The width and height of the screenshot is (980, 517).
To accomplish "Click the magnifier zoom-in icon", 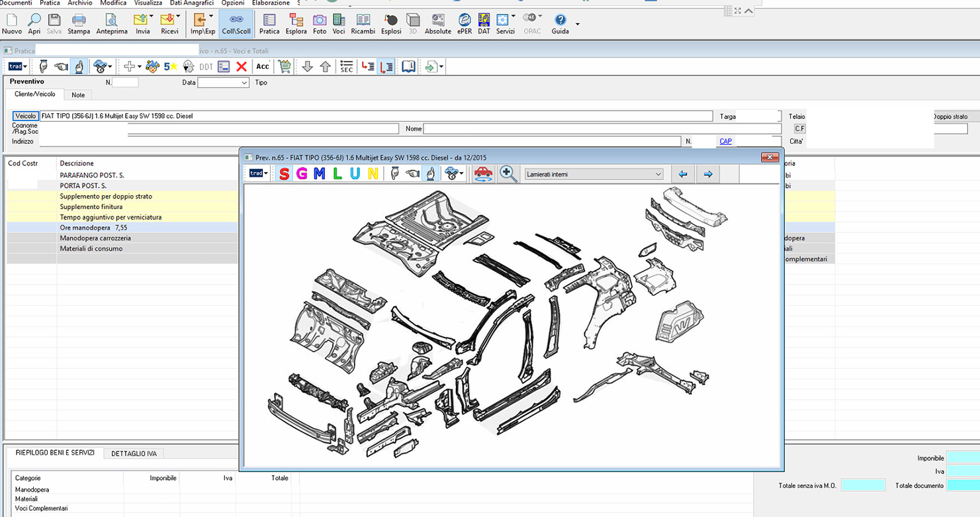I will tap(508, 173).
